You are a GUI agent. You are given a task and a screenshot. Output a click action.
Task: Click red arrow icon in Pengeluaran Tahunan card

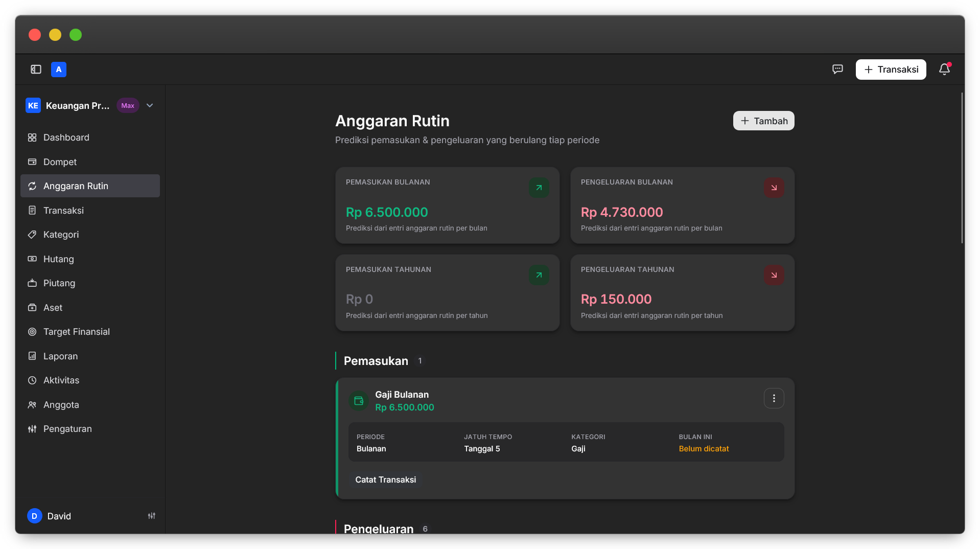tap(774, 275)
